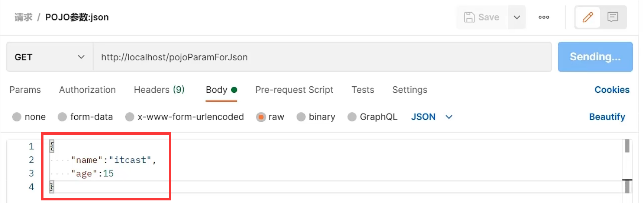This screenshot has height=203, width=644.
Task: Click the Sending... button
Action: pos(595,57)
